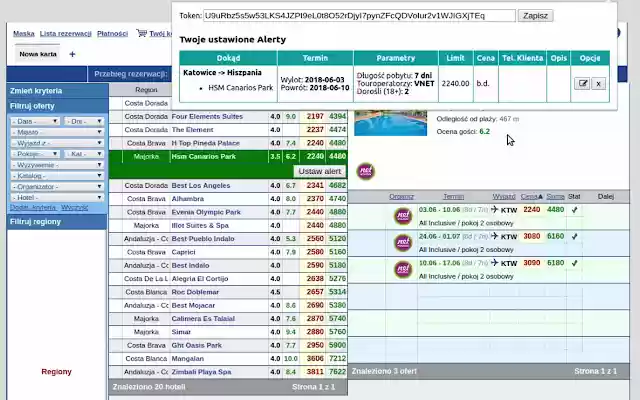The image size is (640, 400).
Task: Sort offers by Termin column header
Action: tap(453, 197)
